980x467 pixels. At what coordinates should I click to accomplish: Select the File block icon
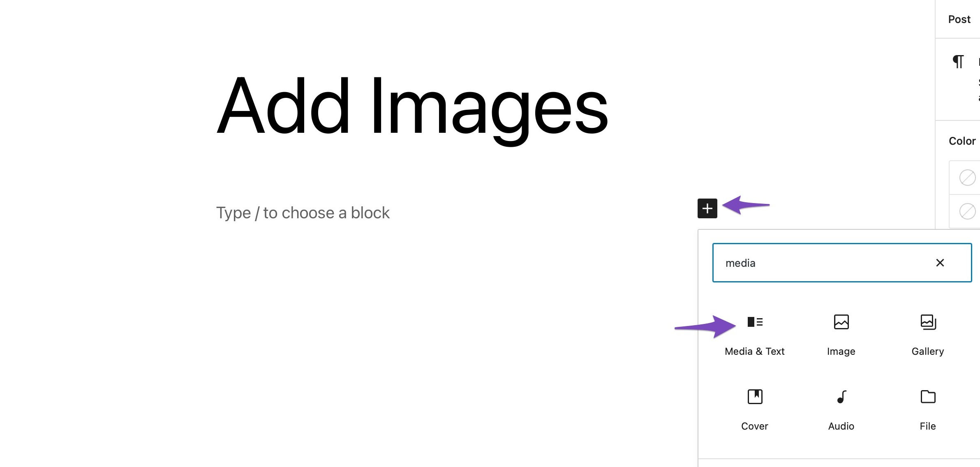927,396
